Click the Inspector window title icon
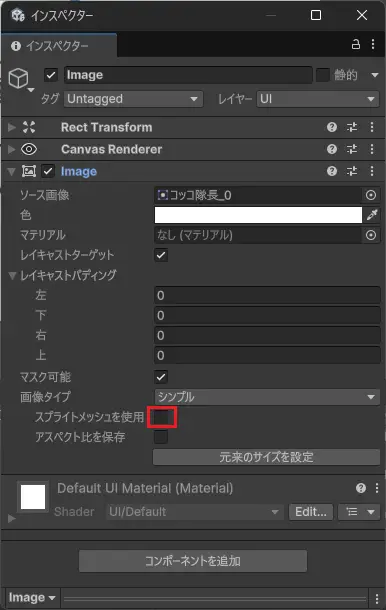The width and height of the screenshot is (386, 610). pos(18,15)
